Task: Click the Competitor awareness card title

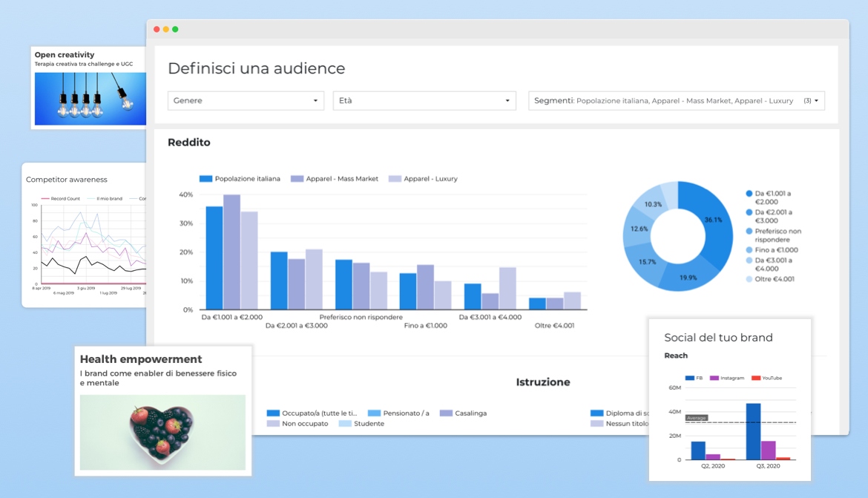Action: (67, 180)
